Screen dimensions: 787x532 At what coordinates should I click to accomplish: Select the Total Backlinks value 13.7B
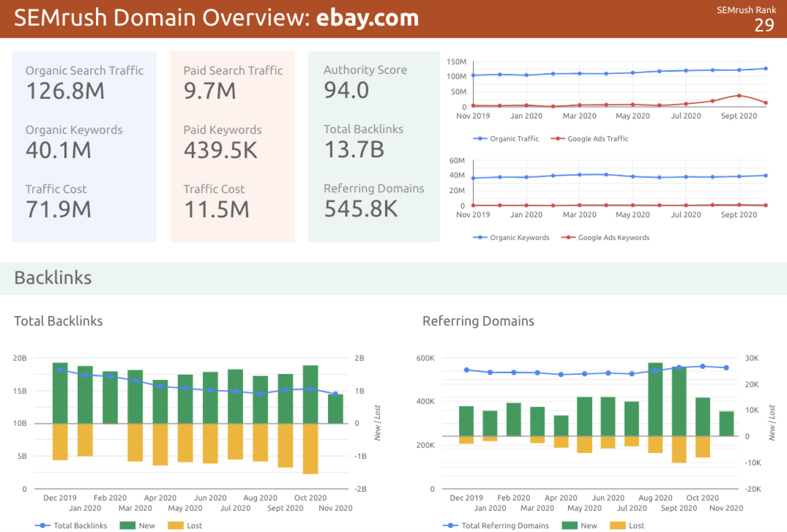click(x=354, y=150)
